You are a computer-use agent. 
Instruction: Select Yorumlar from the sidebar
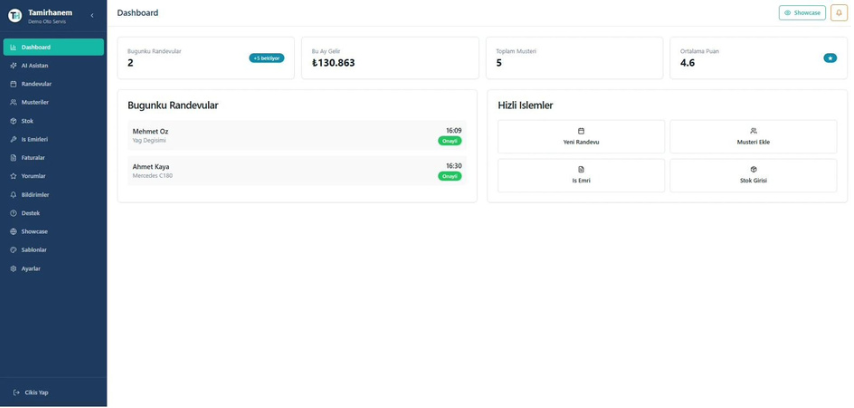(33, 176)
